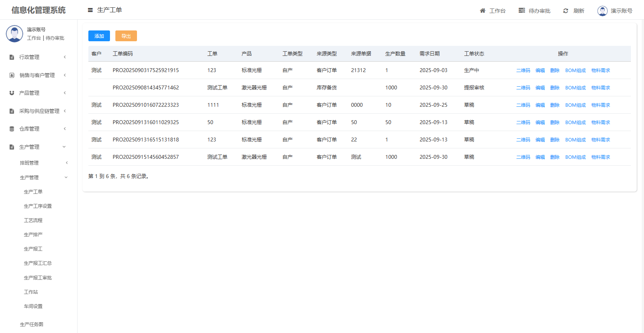Open the 工艺流程 sidebar menu item
This screenshot has width=644, height=333.
click(33, 220)
